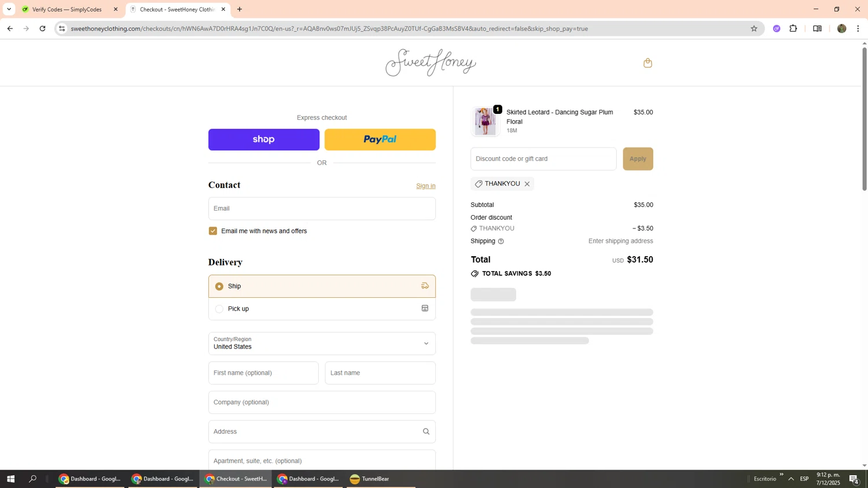This screenshot has width=868, height=488.
Task: Click the Last name field
Action: (380, 373)
